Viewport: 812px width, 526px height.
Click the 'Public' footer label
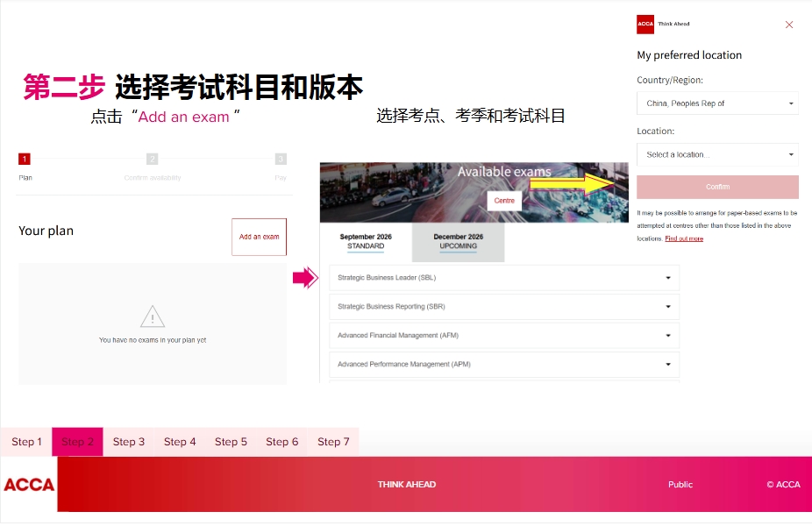point(680,485)
